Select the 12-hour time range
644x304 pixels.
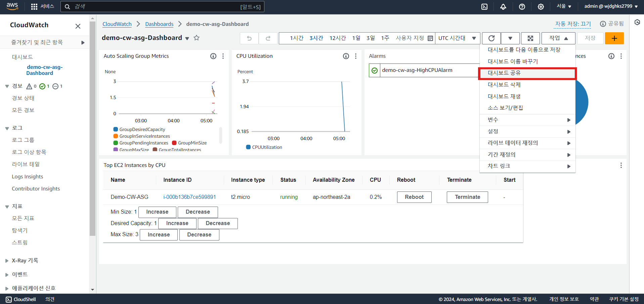pos(338,38)
